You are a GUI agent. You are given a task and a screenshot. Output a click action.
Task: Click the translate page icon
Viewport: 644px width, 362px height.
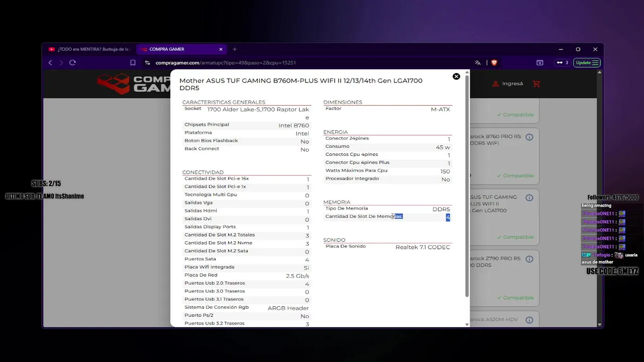[477, 63]
